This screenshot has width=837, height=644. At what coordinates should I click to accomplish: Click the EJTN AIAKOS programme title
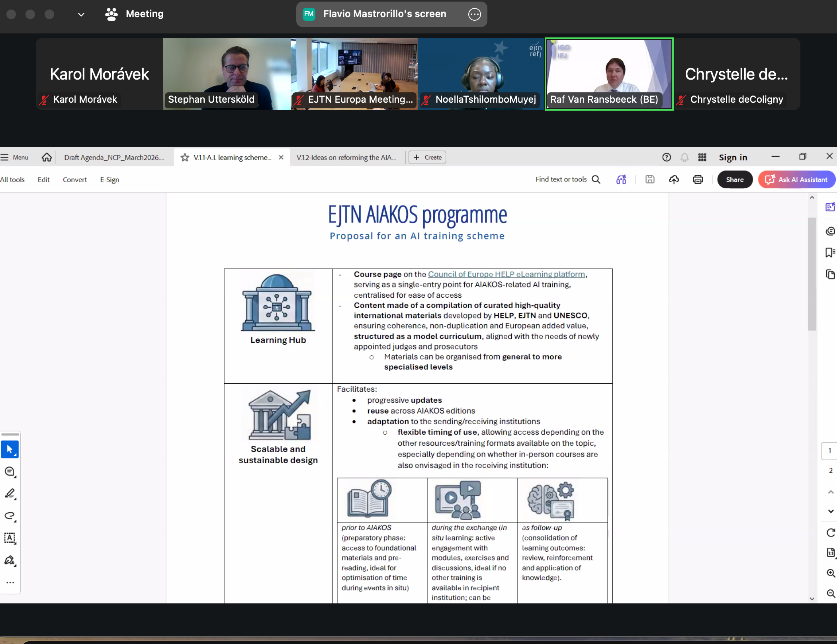(x=417, y=215)
